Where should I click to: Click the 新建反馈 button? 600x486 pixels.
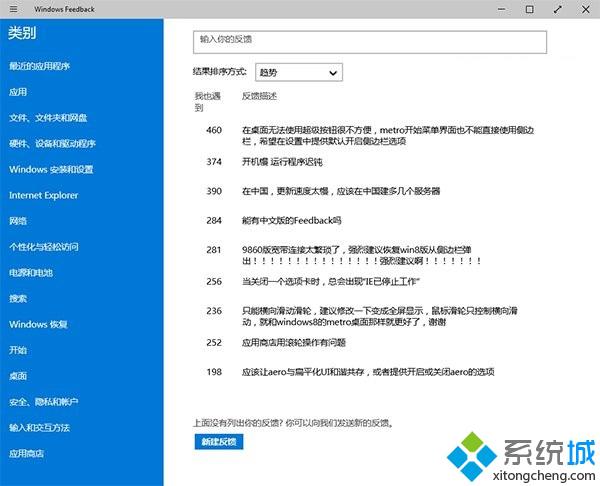(x=219, y=442)
